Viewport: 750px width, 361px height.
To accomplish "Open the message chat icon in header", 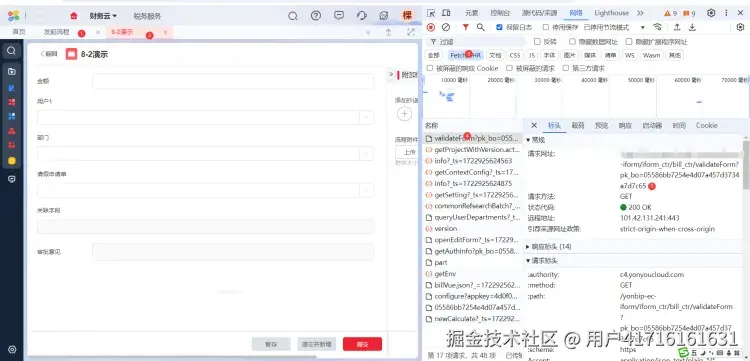I will point(339,15).
